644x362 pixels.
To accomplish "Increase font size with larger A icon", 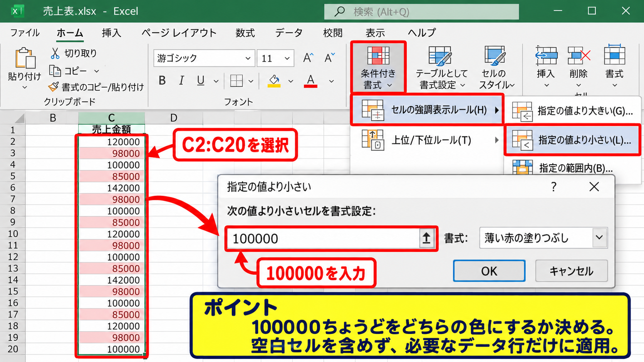I will [x=309, y=58].
